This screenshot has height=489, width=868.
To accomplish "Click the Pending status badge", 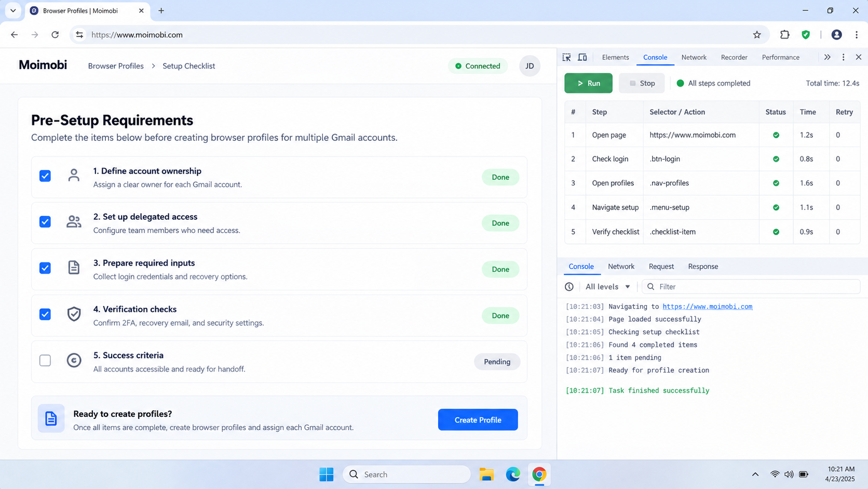I will pyautogui.click(x=497, y=362).
